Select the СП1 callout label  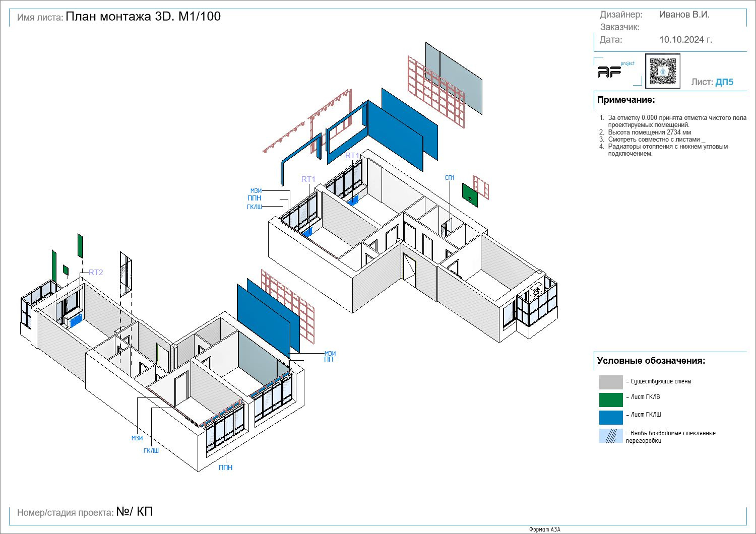[450, 178]
